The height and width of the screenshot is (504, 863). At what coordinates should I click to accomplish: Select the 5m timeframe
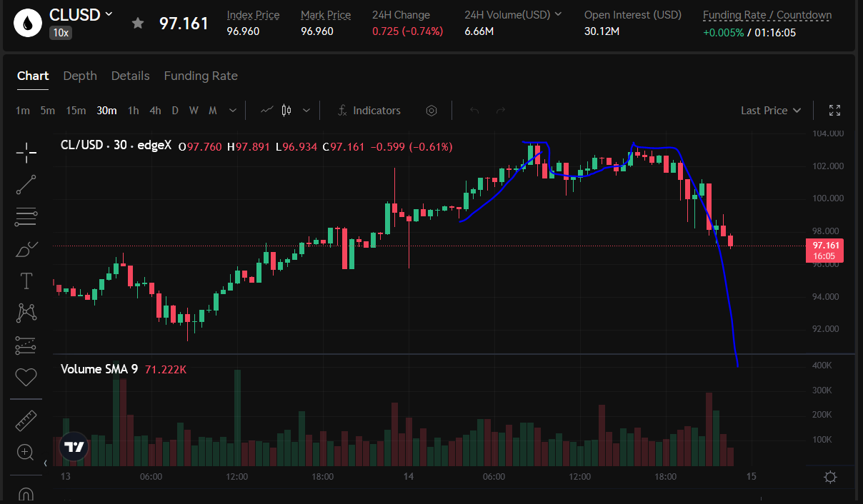(48, 111)
